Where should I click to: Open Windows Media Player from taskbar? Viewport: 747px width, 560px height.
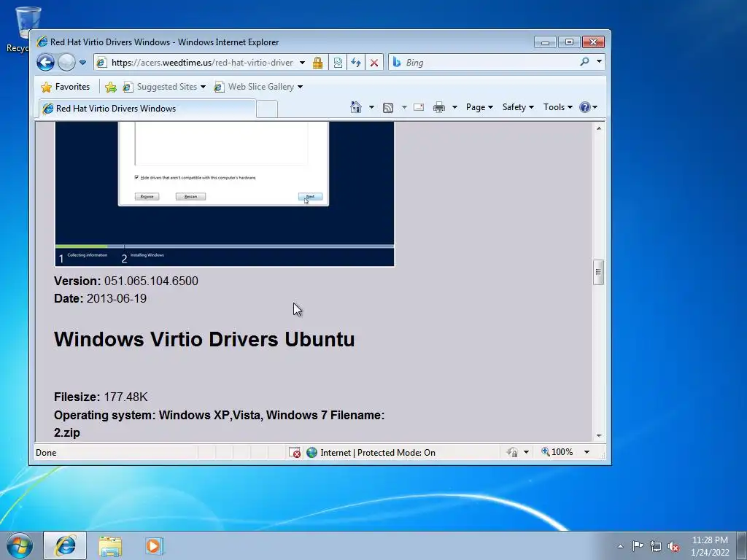point(154,545)
